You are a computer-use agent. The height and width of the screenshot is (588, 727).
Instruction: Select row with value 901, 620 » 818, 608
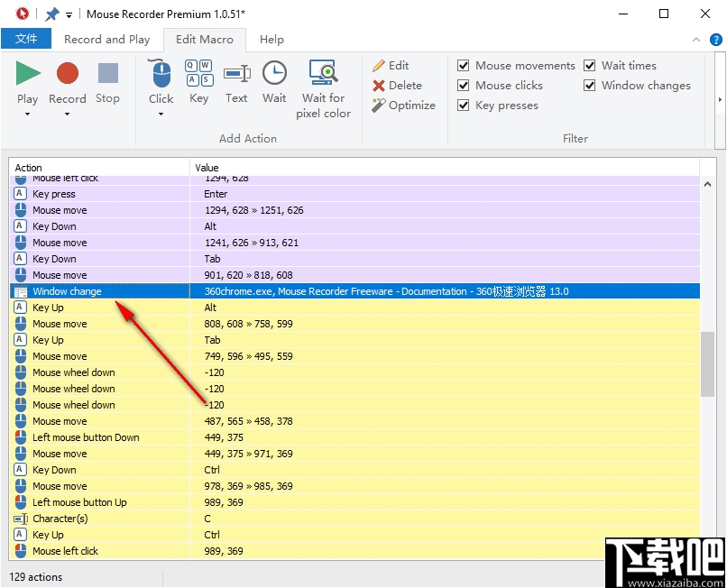point(354,275)
